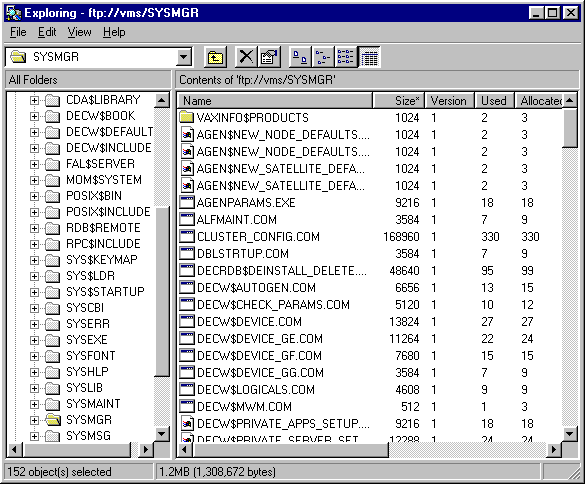Expand the SYSHLP tree node
Screen dimensions: 585x484
tap(34, 372)
